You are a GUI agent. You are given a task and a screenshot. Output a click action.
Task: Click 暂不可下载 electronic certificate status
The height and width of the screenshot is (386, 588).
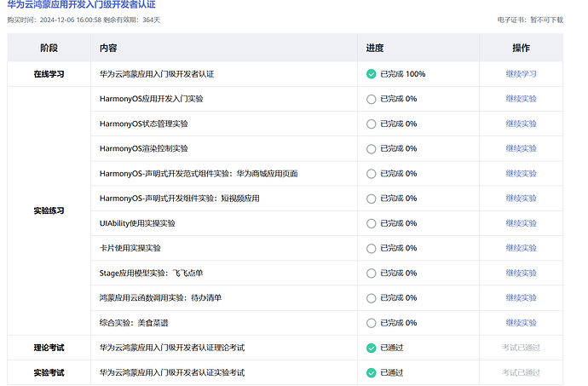(547, 20)
